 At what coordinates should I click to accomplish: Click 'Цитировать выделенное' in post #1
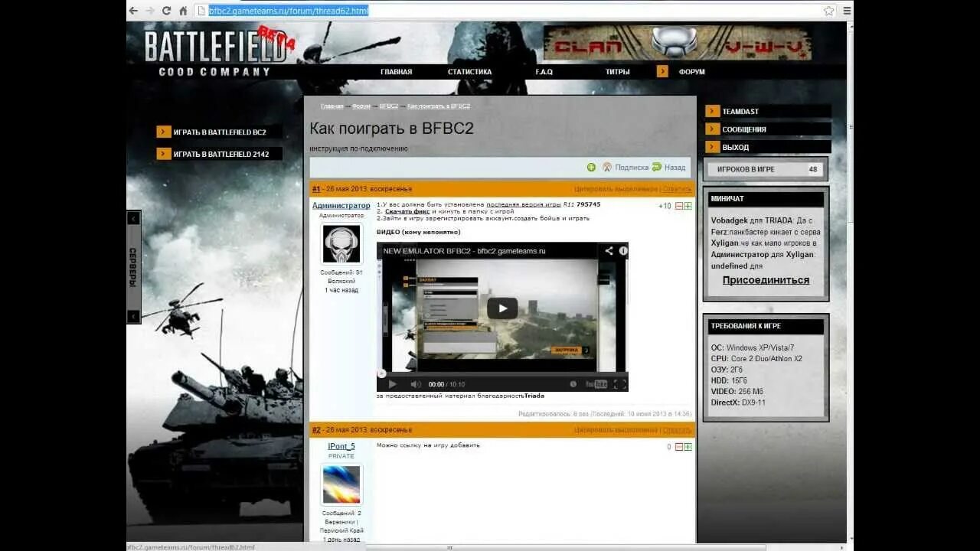pos(616,188)
